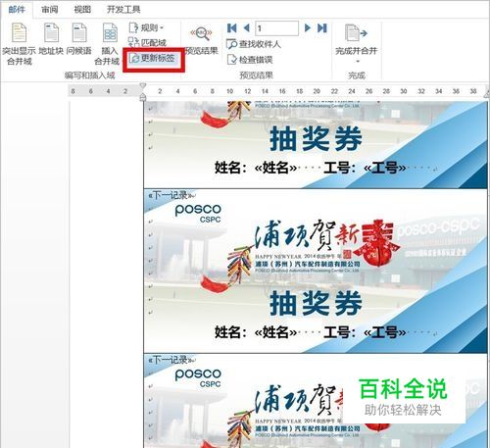Click the record number field
The width and height of the screenshot is (490, 448).
(276, 28)
